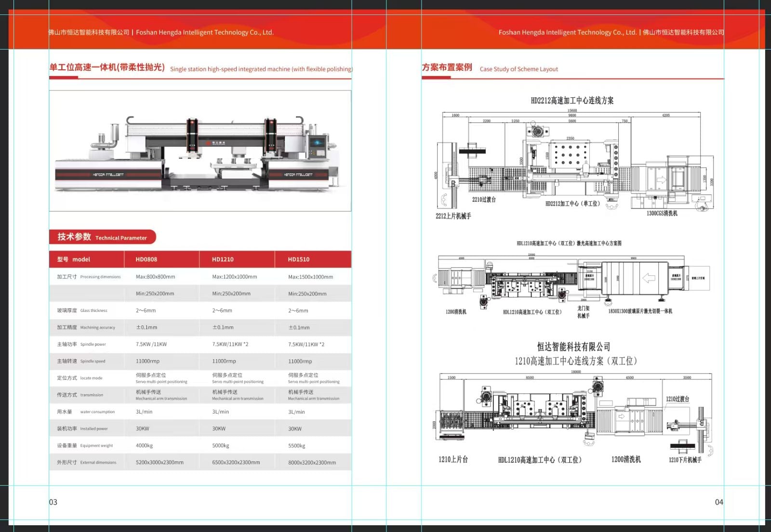
Task: Click the cell '5000kg'
Action: (221, 445)
